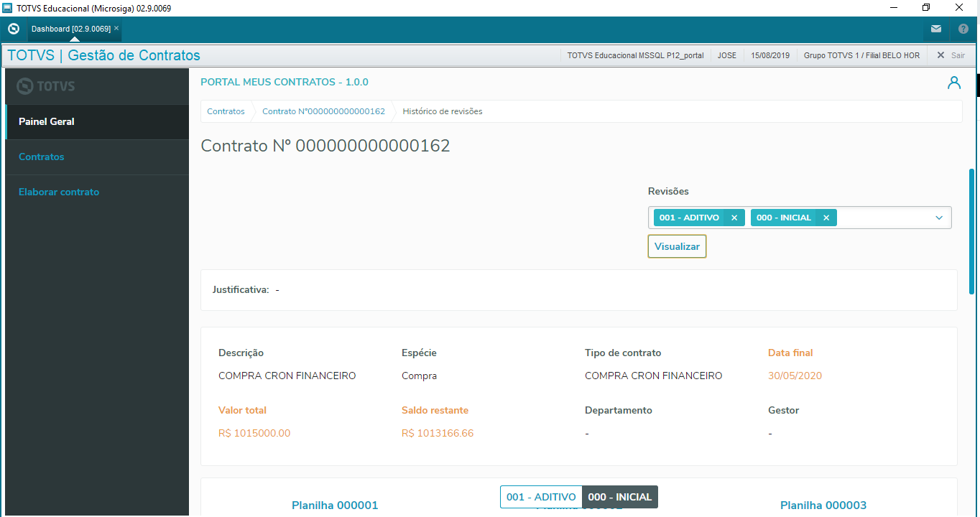
Task: Select Painel Geral in sidebar
Action: pyautogui.click(x=97, y=122)
